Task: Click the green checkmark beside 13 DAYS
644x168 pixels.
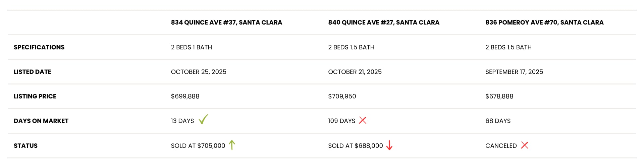Action: [x=203, y=119]
